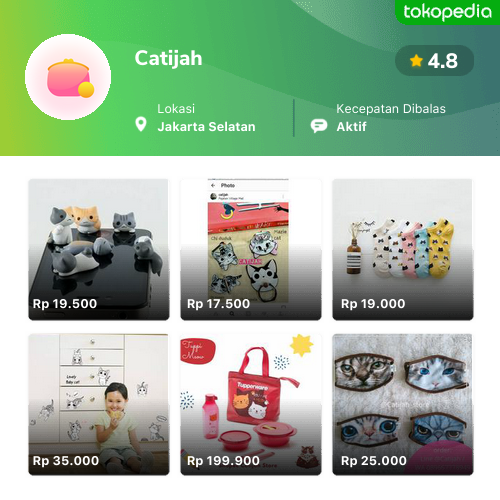Open the Catijah shop name

[168, 59]
